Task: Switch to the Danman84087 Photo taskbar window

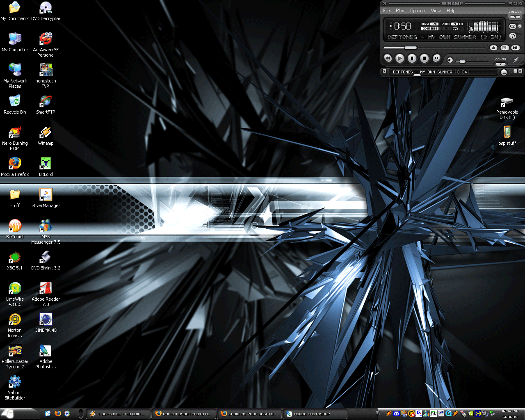Action: 184,414
